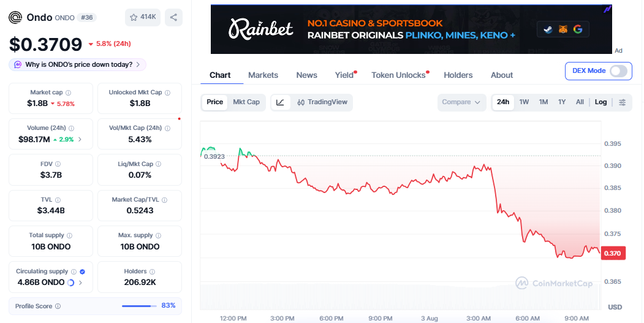Click the circulating supply progress ring icon
The image size is (644, 323).
click(x=70, y=283)
